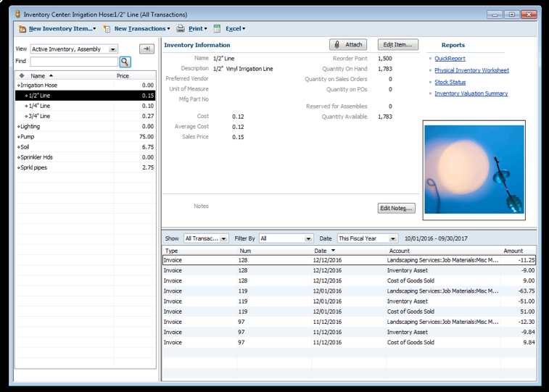This screenshot has width=549, height=392.
Task: Select the 1/4" Line item
Action: tap(86, 106)
